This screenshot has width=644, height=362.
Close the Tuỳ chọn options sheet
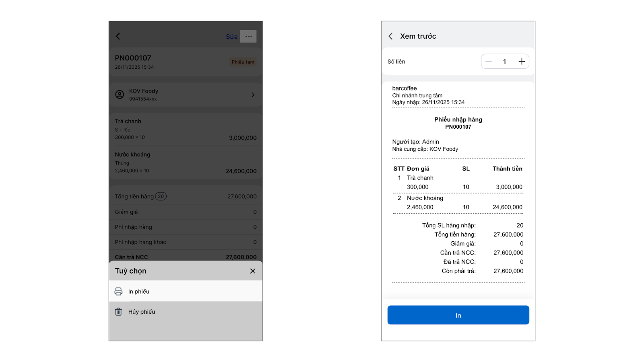point(253,271)
